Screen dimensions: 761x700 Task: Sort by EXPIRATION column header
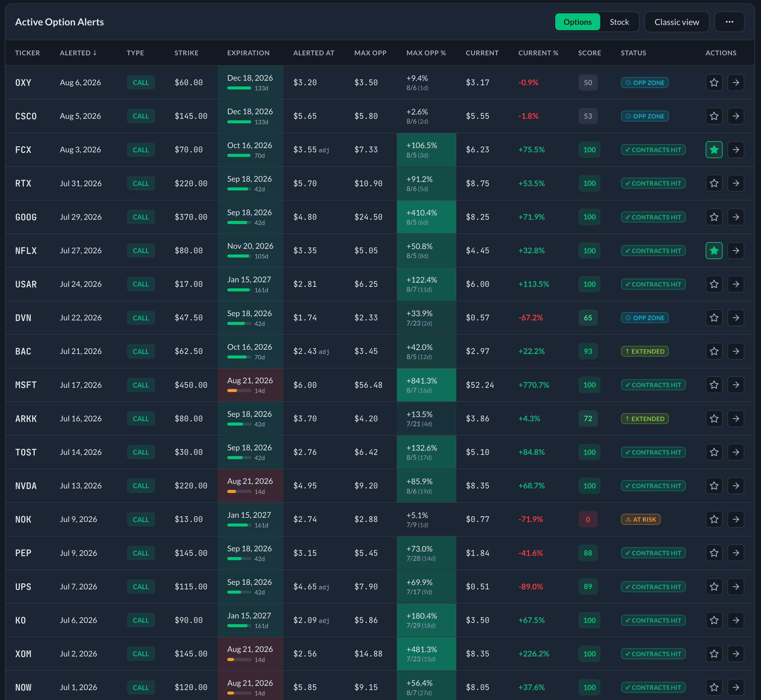pyautogui.click(x=248, y=53)
